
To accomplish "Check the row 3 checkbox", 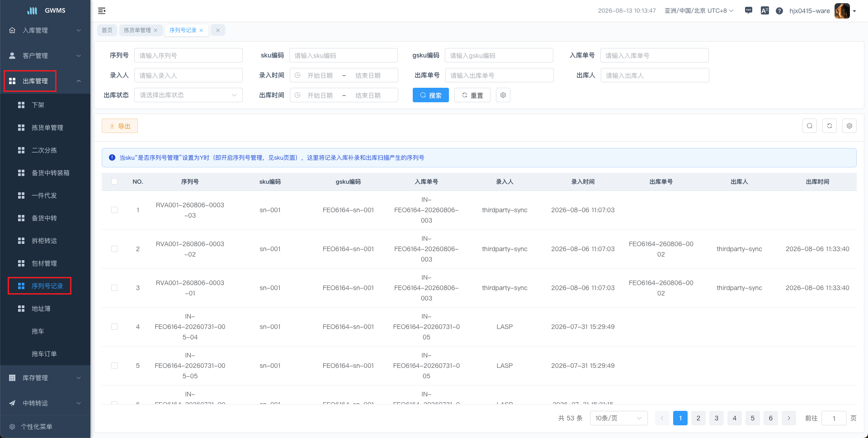I will [114, 288].
